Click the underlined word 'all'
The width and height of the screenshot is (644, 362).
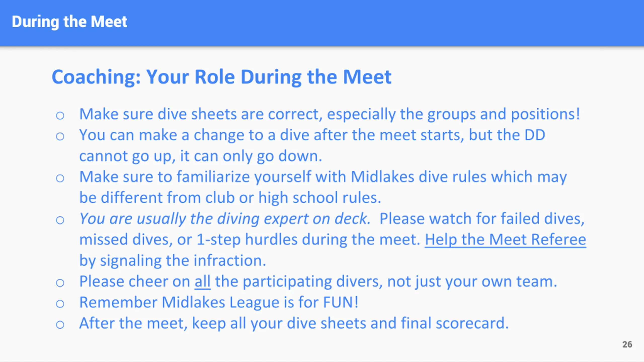[x=202, y=281]
